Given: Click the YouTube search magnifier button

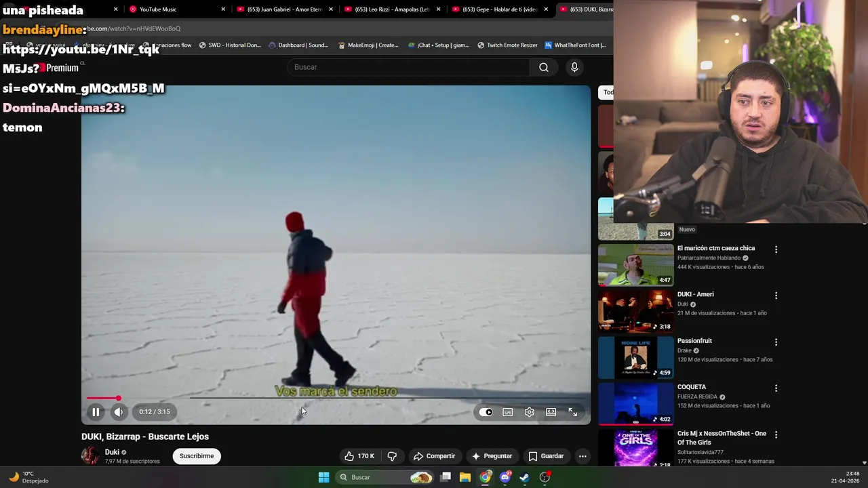Looking at the screenshot, I should click(x=544, y=67).
